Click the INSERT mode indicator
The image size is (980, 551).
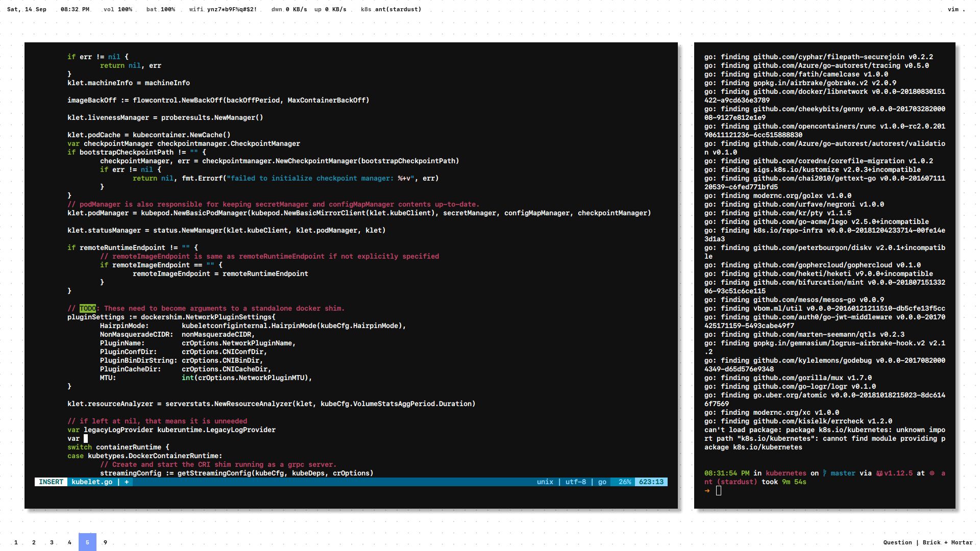point(51,482)
